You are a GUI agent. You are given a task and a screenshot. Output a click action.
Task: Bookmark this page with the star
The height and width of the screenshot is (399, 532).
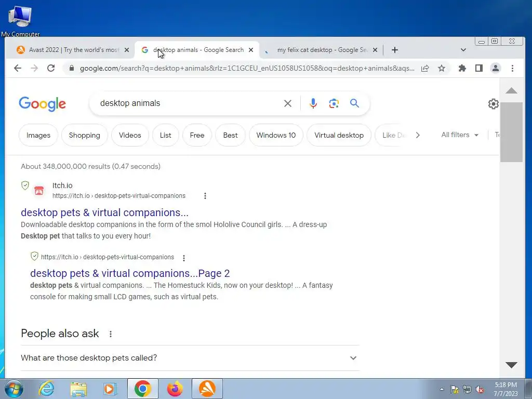(x=442, y=68)
